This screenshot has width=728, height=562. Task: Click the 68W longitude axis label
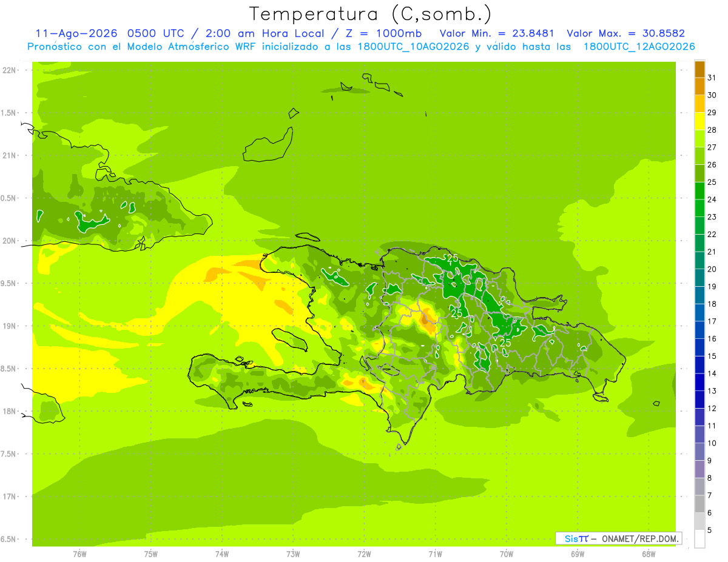click(649, 554)
